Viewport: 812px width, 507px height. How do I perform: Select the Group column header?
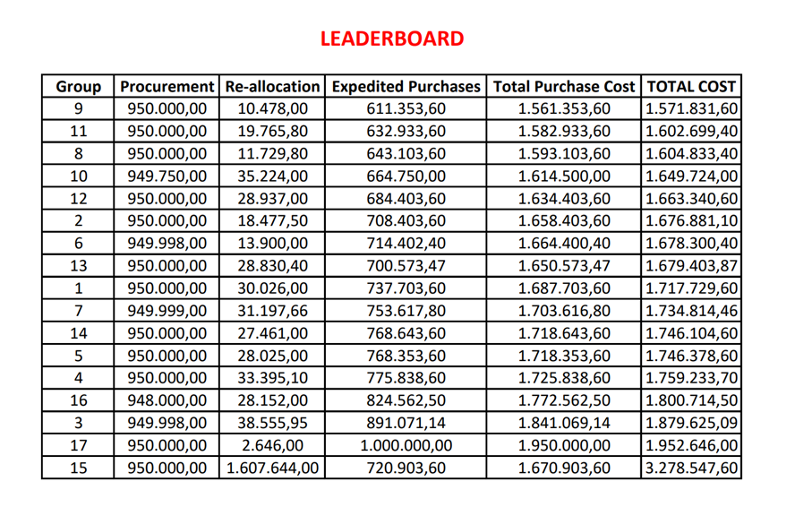[x=78, y=86]
